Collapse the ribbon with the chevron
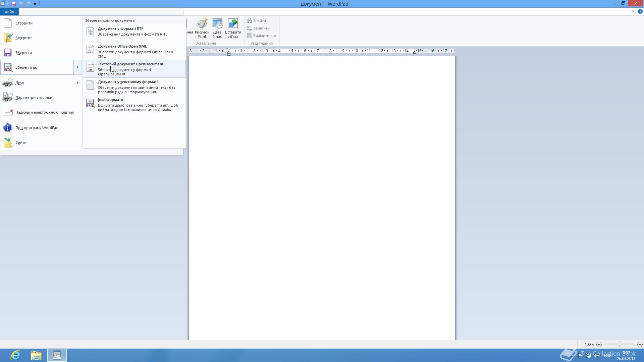Screen dimensions: 644x362 pos(633,11)
